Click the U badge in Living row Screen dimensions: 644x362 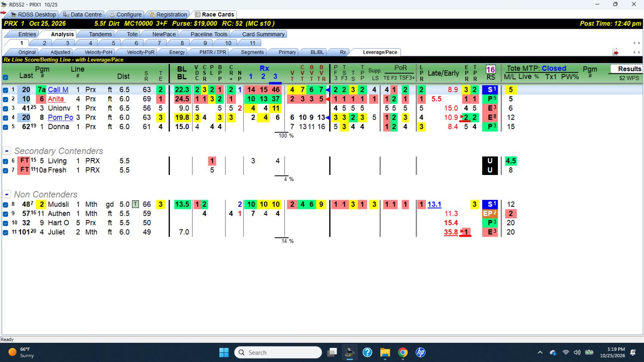click(490, 161)
